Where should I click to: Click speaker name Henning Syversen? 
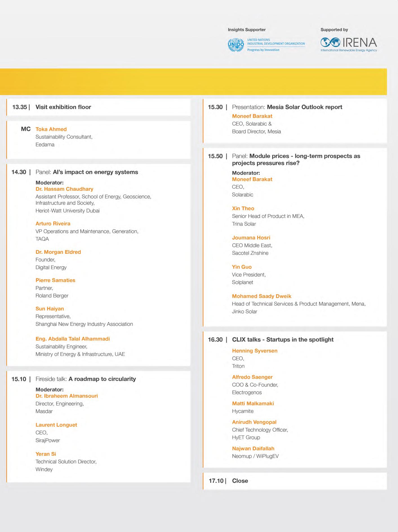[x=255, y=351]
